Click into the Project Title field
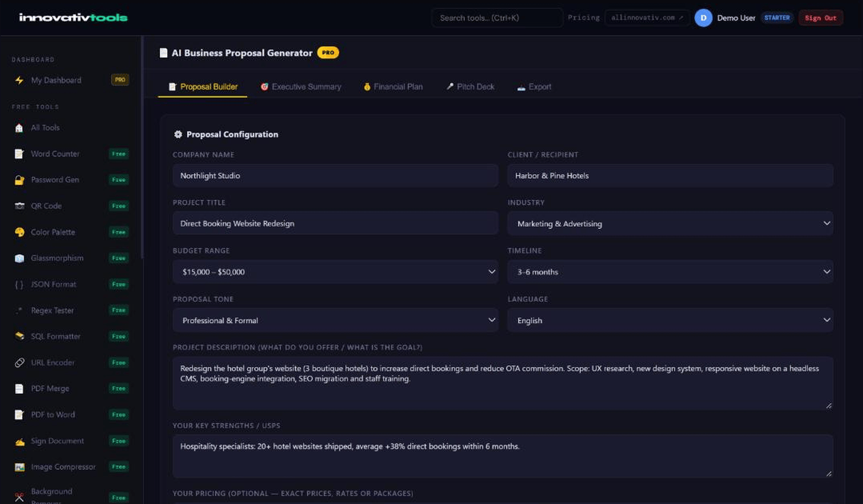The height and width of the screenshot is (504, 863). (x=336, y=223)
